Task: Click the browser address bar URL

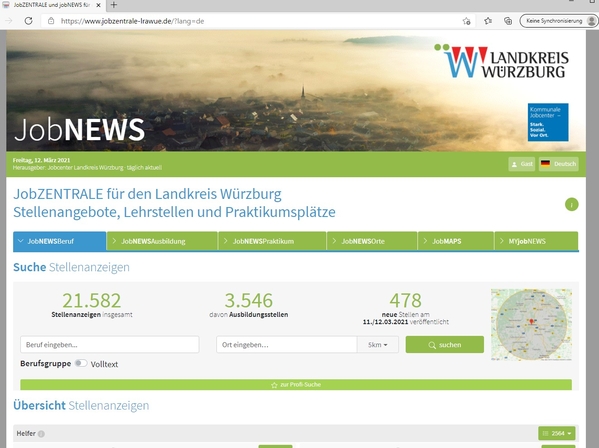Action: point(132,21)
